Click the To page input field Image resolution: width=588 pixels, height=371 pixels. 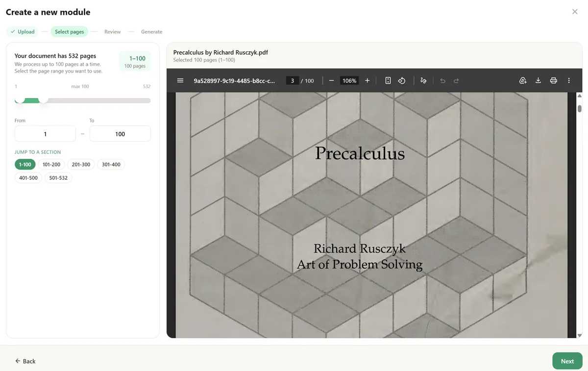pyautogui.click(x=120, y=134)
